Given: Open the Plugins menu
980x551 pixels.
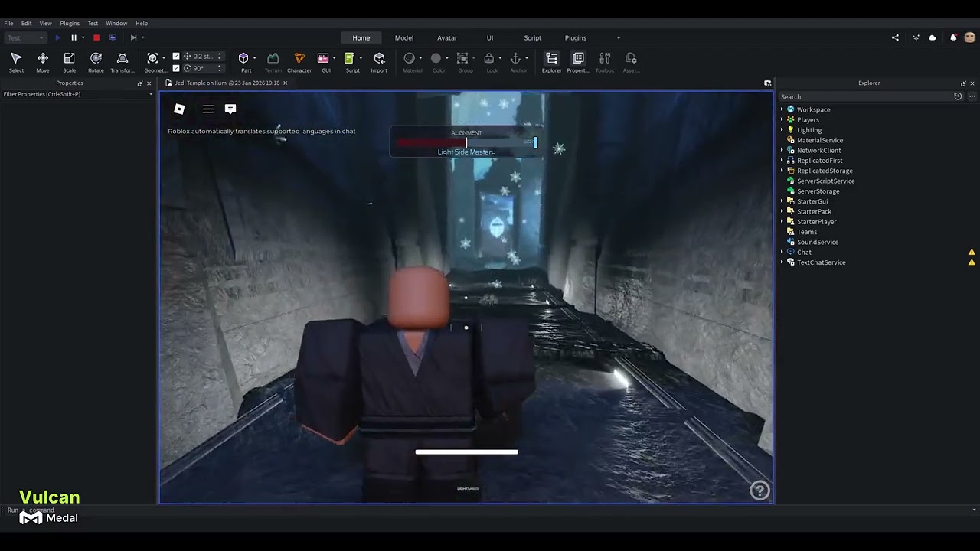Looking at the screenshot, I should coord(70,23).
